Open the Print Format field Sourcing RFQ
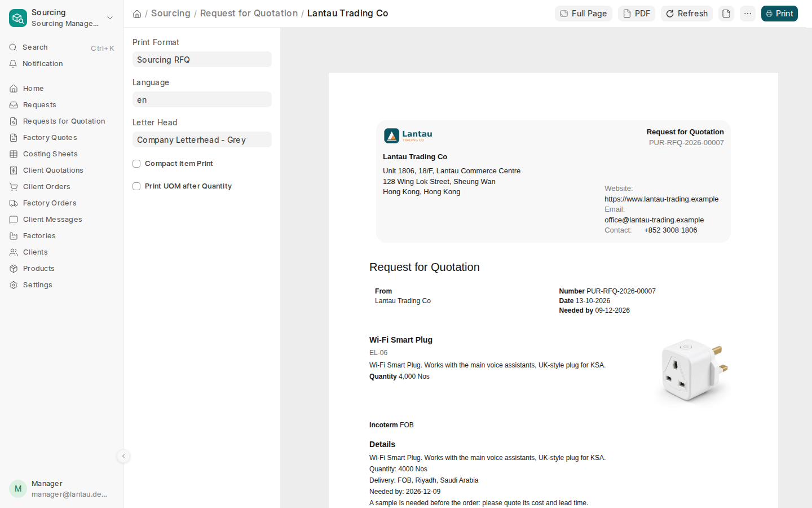 [202, 59]
